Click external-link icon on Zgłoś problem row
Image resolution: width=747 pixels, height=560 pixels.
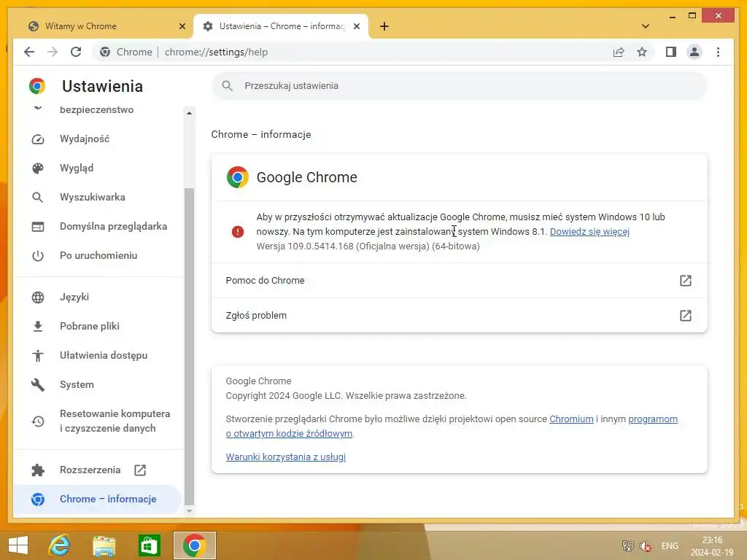[685, 315]
